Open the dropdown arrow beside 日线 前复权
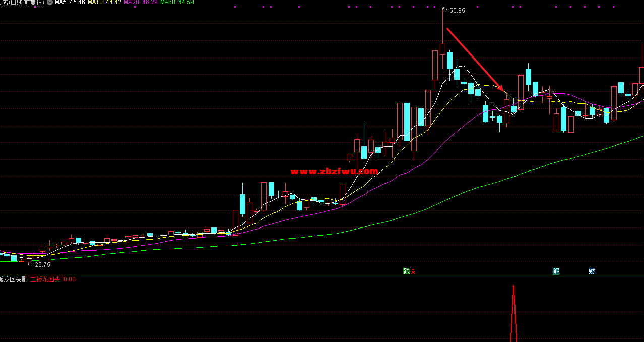 [50, 3]
